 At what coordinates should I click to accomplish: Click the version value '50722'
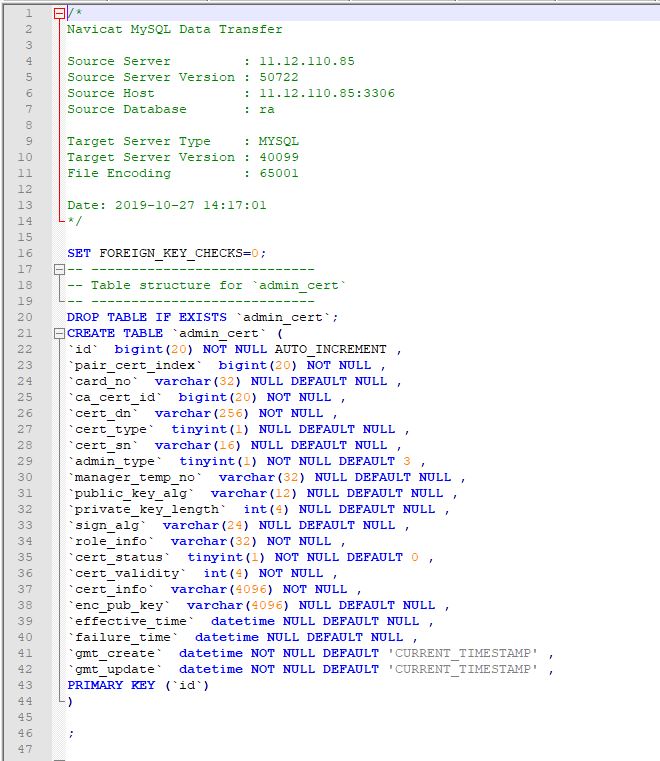(x=279, y=77)
